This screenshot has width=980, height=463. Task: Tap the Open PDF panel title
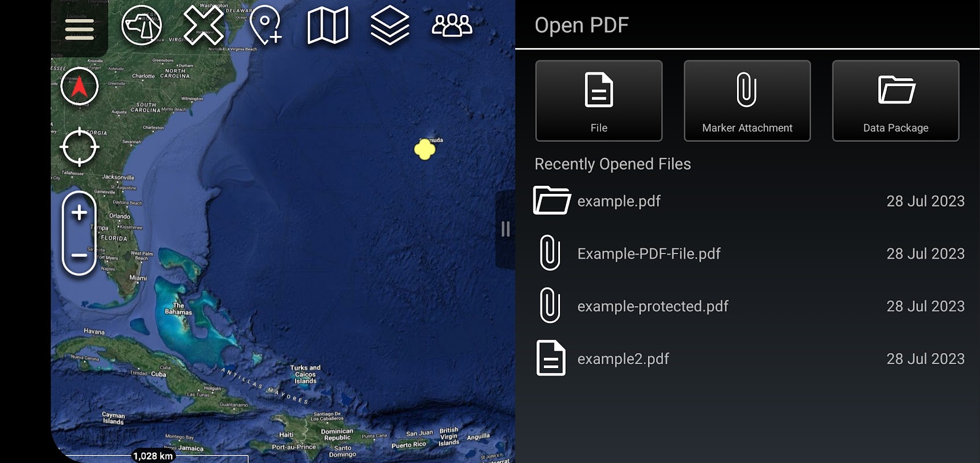[581, 25]
